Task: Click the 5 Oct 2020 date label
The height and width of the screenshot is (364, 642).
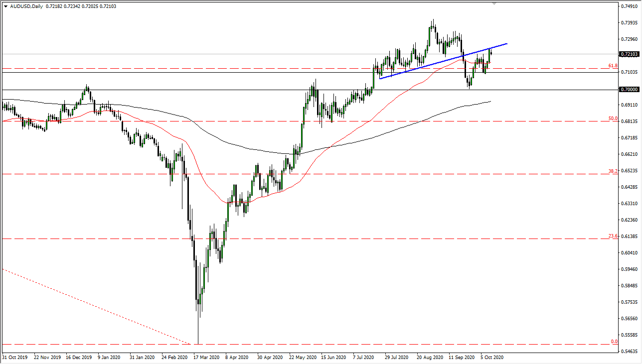Action: [x=491, y=357]
